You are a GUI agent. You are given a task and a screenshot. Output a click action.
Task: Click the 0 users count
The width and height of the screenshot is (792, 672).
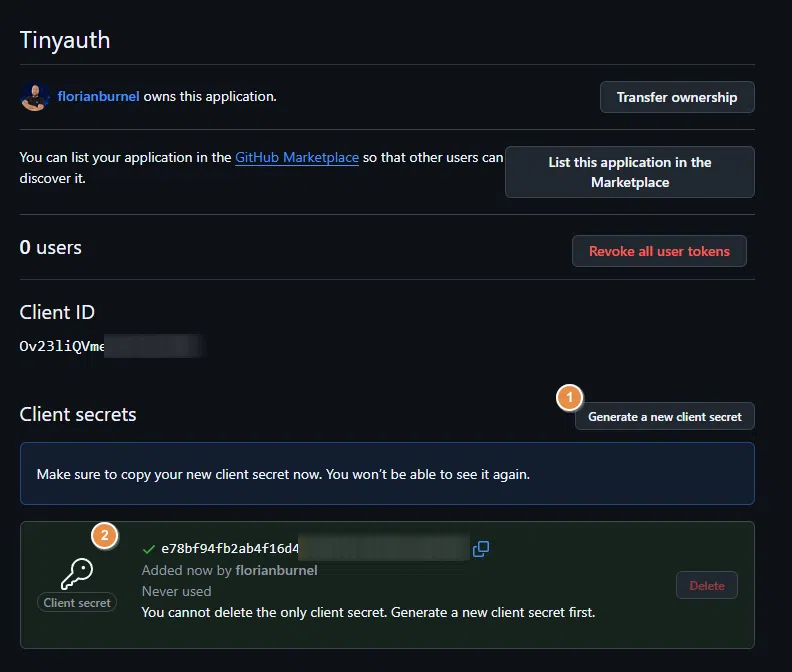point(51,247)
